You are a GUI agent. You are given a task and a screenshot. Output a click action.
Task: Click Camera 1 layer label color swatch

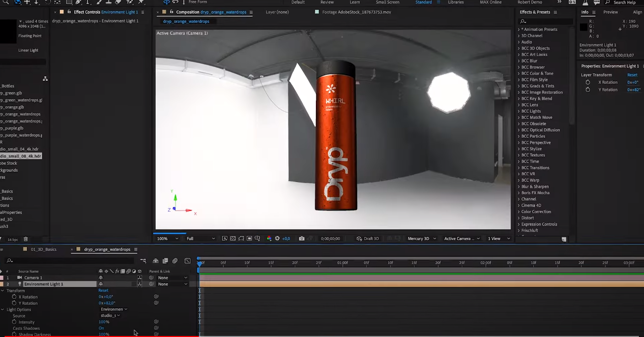click(2, 278)
